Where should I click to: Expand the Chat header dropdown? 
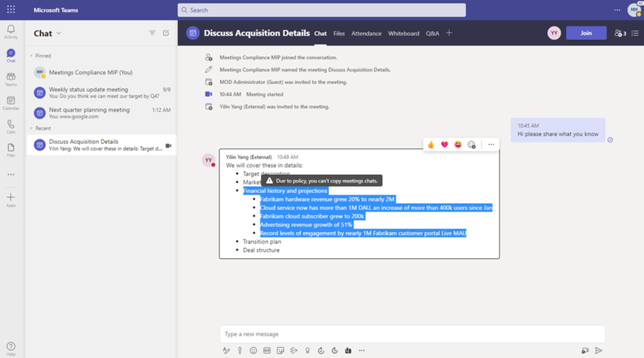(x=59, y=34)
